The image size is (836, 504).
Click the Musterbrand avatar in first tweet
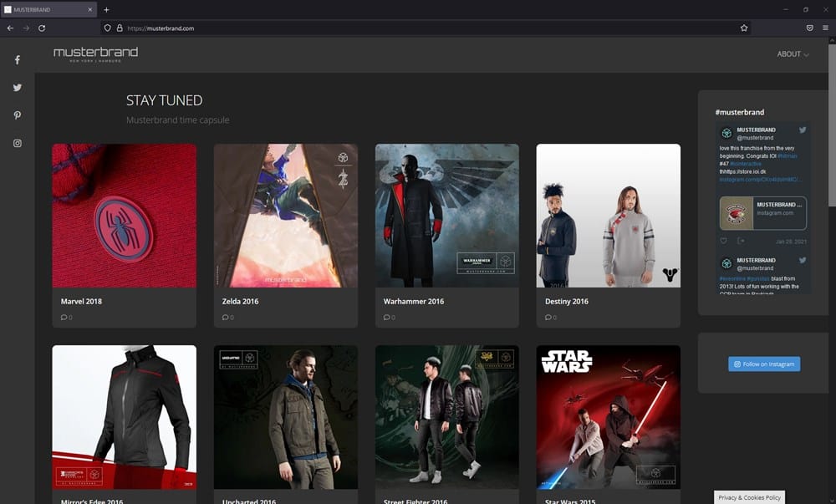[x=726, y=133]
